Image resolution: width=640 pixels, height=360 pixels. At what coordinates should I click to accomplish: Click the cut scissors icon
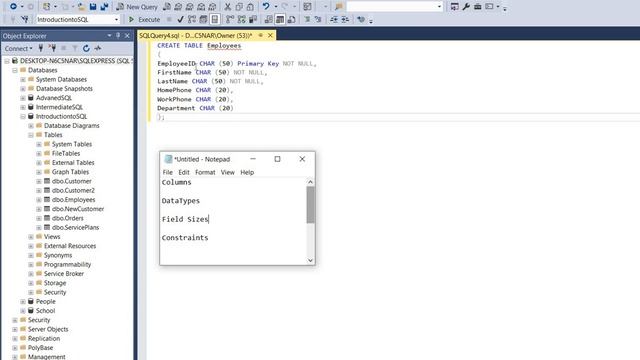[228, 7]
